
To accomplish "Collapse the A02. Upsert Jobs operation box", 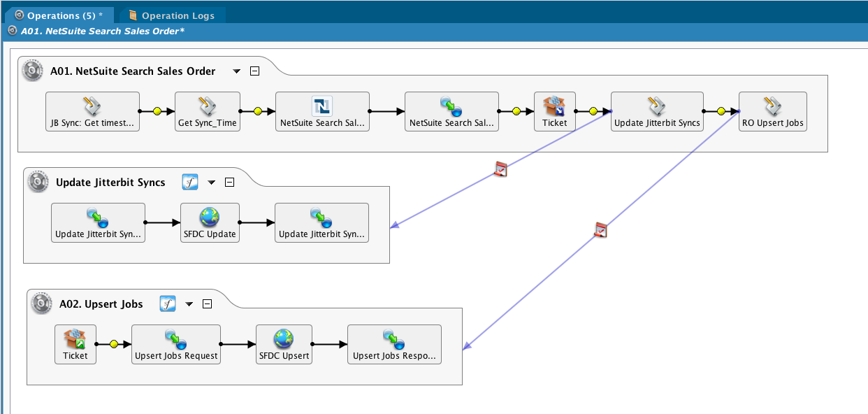I will coord(207,304).
